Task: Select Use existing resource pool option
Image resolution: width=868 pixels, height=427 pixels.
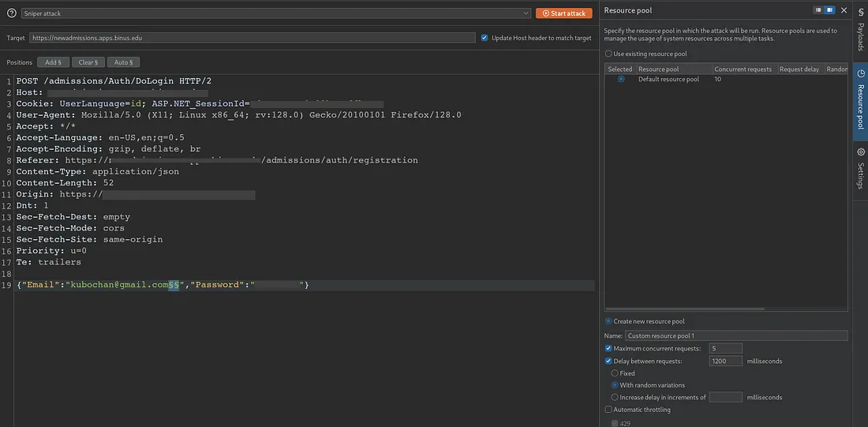Action: (608, 54)
